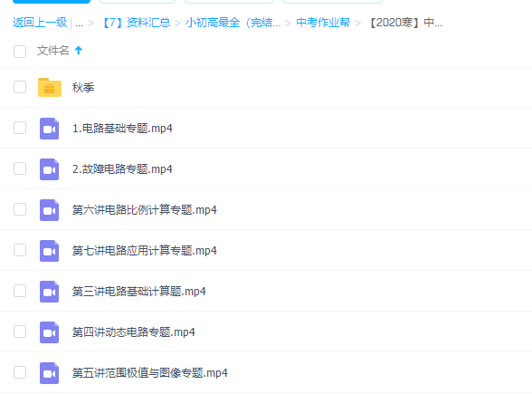Click video icon for 2.故障电路专题.mp4
This screenshot has width=532, height=394.
tap(49, 169)
